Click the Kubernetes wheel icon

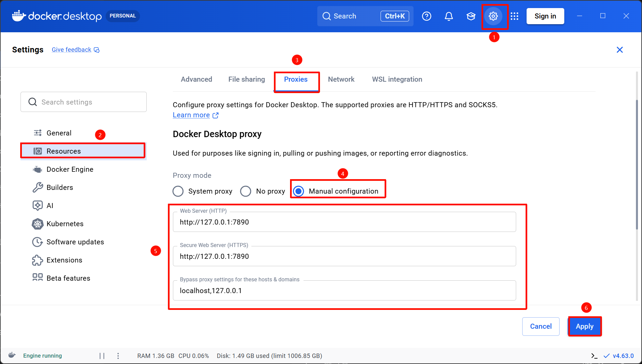click(x=38, y=224)
